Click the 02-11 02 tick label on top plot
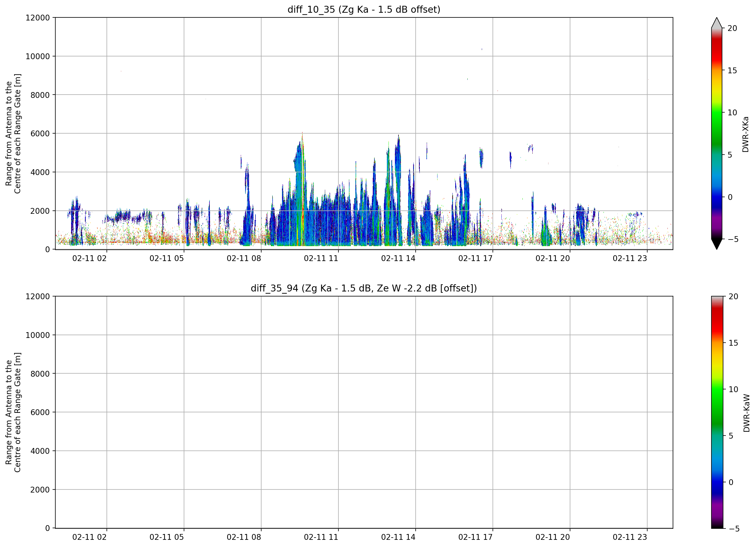756x547 pixels. click(x=89, y=258)
